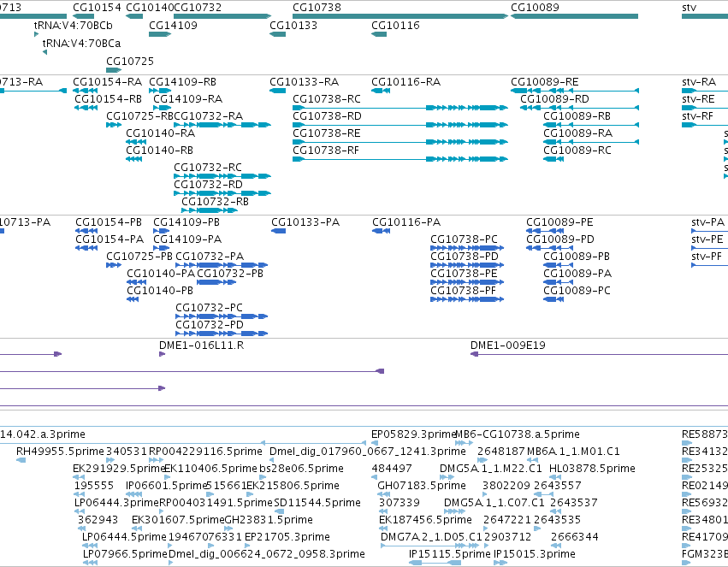Click the CG10154 gene label
The width and height of the screenshot is (728, 567).
point(97,8)
